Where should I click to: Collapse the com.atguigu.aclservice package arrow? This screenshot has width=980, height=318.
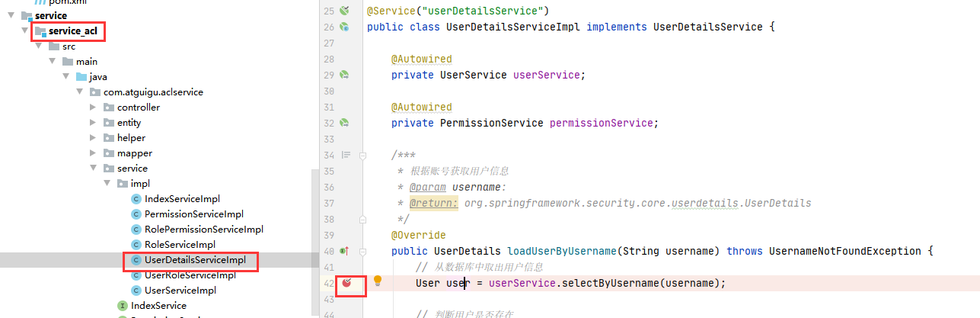[x=80, y=92]
